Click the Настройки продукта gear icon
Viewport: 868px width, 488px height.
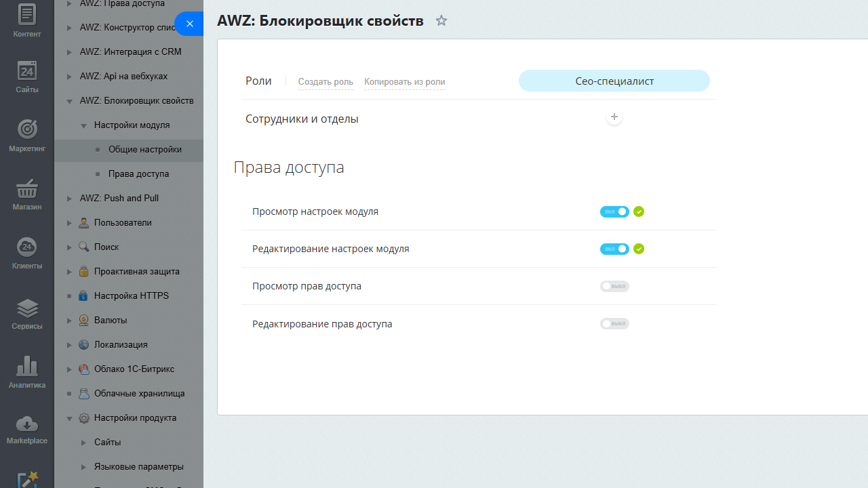pyautogui.click(x=84, y=418)
